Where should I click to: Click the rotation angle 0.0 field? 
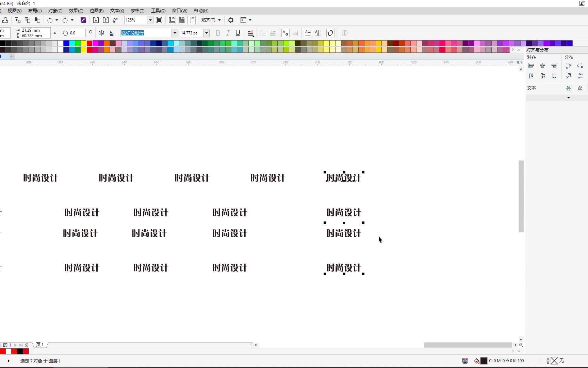tap(77, 33)
